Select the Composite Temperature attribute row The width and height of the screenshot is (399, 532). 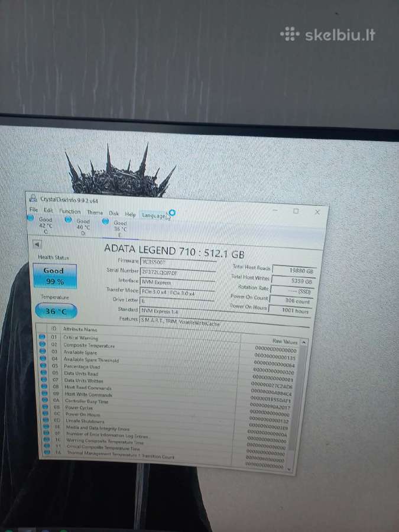point(168,351)
